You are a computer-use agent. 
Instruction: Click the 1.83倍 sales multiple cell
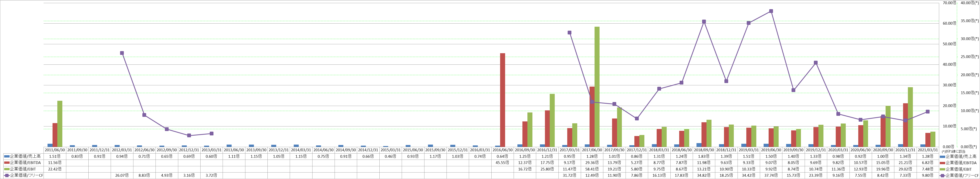704,156
